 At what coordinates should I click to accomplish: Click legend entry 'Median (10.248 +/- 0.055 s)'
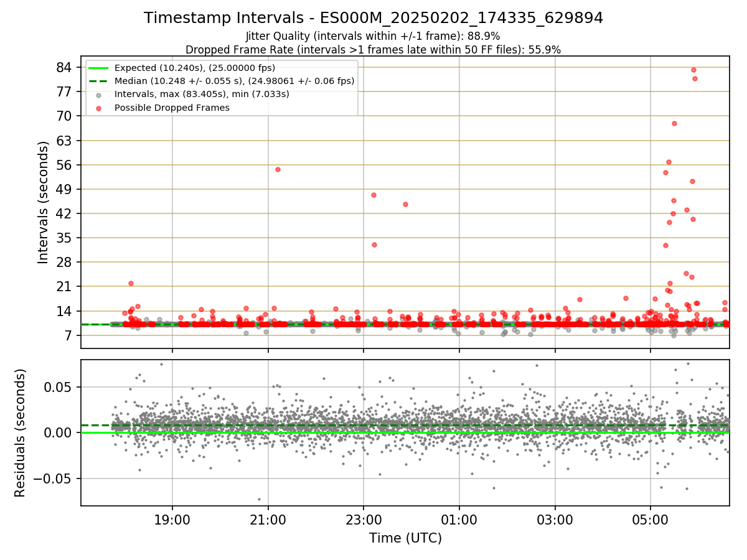click(x=234, y=81)
